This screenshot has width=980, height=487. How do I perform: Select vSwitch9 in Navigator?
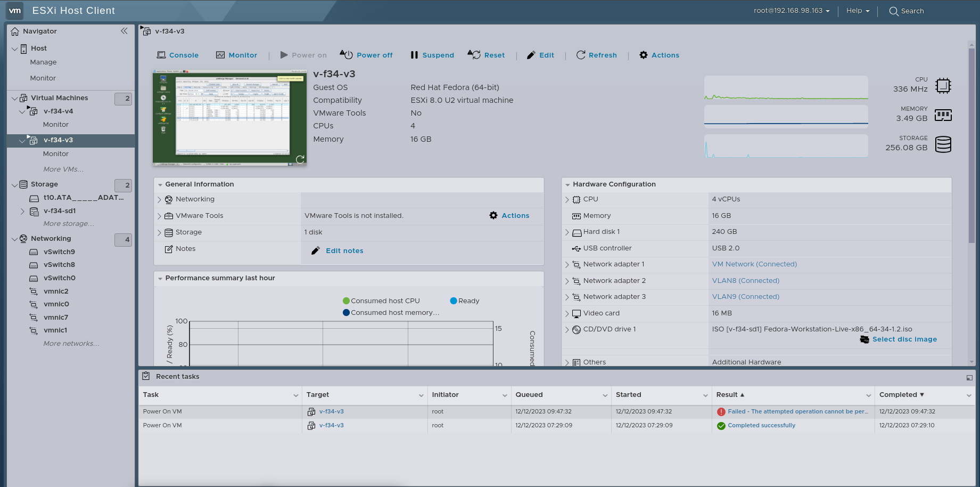(x=59, y=251)
